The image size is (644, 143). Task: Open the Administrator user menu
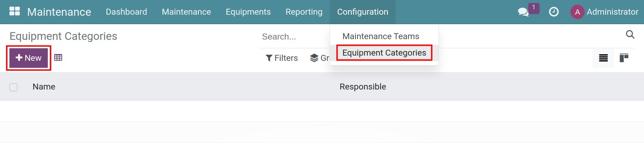(x=612, y=12)
